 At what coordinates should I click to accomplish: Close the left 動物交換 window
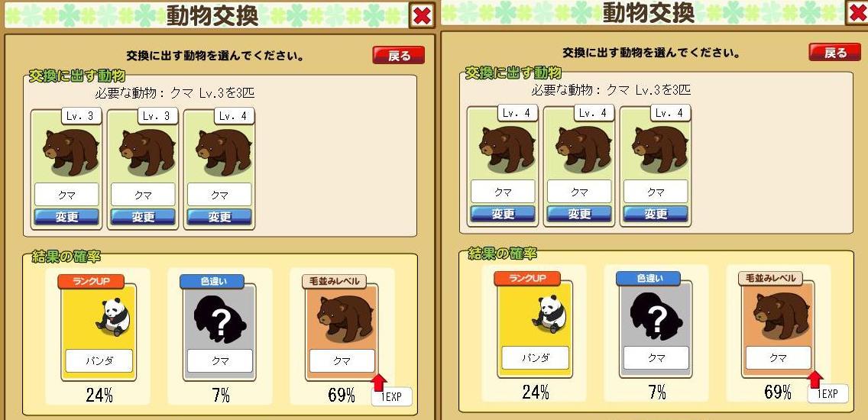pyautogui.click(x=422, y=15)
